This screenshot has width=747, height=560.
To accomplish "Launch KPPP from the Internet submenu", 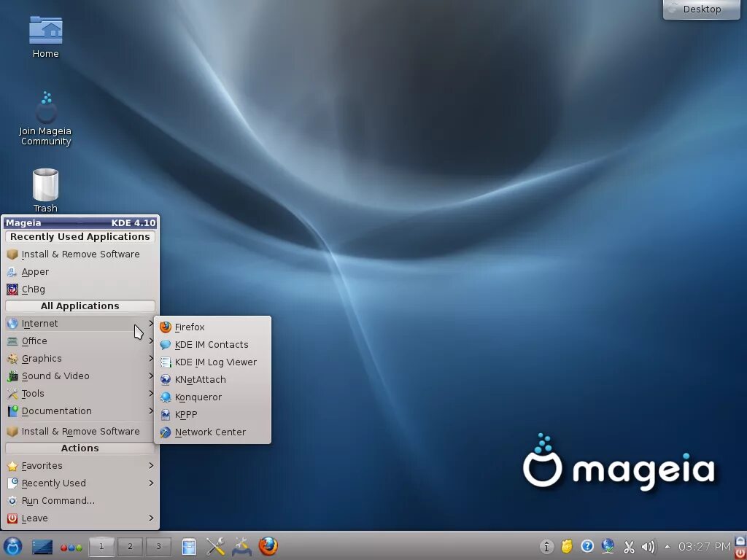I will pyautogui.click(x=212, y=415).
